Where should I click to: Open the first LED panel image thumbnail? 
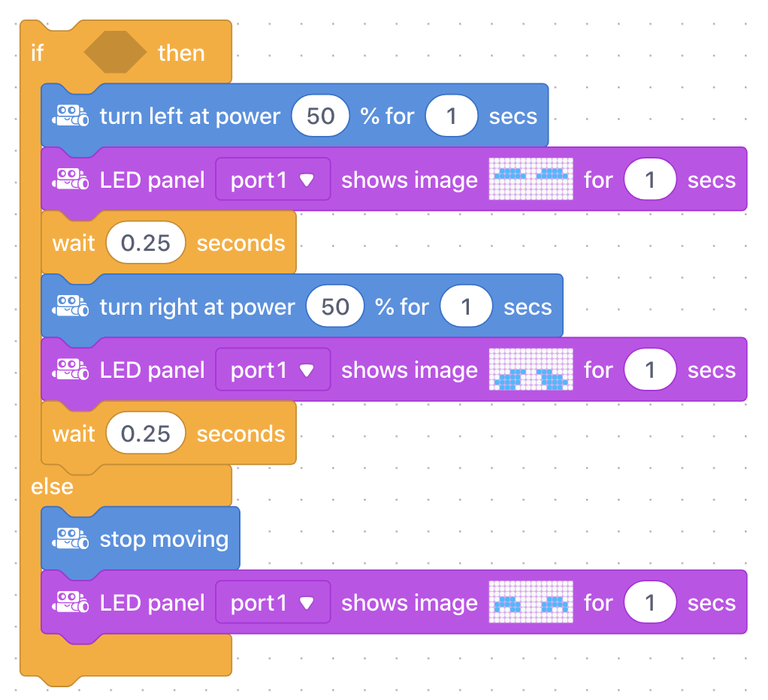pos(531,180)
